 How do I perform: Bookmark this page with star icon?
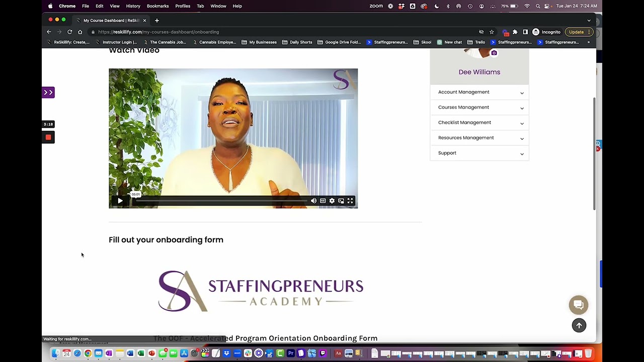492,32
